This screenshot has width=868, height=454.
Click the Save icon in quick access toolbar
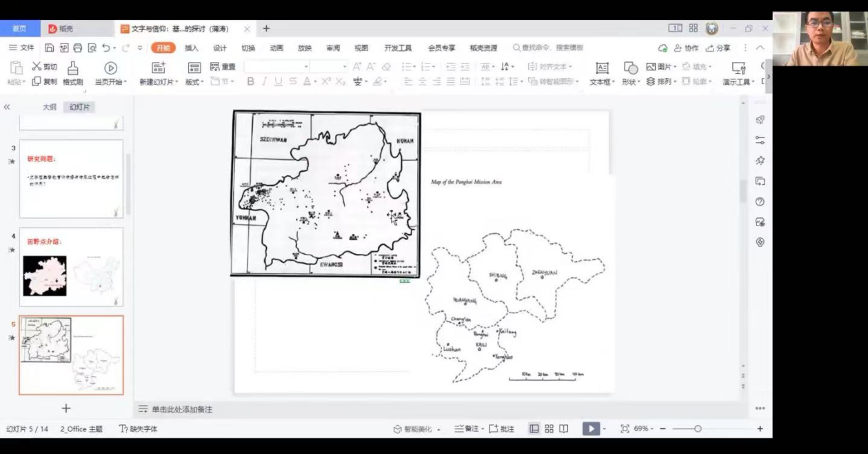click(50, 48)
